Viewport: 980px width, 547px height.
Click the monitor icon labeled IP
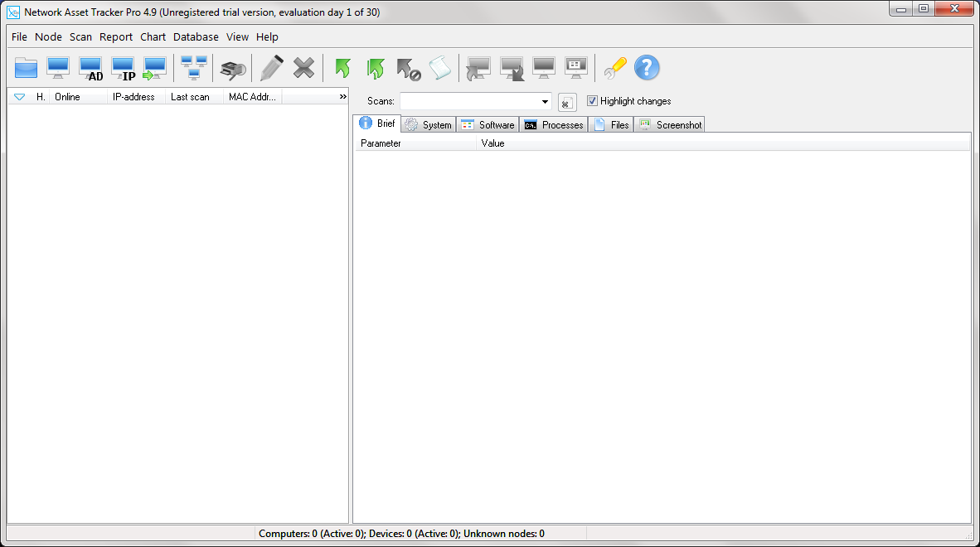124,68
